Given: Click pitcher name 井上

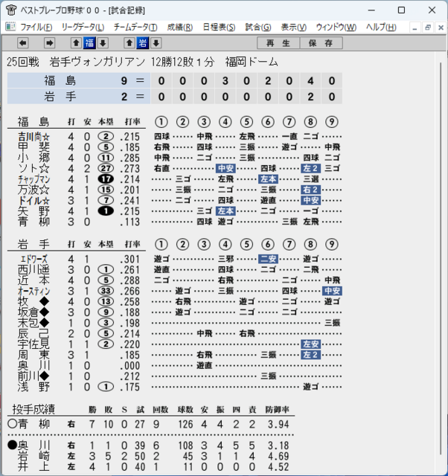Looking at the screenshot, I should 33,466.
